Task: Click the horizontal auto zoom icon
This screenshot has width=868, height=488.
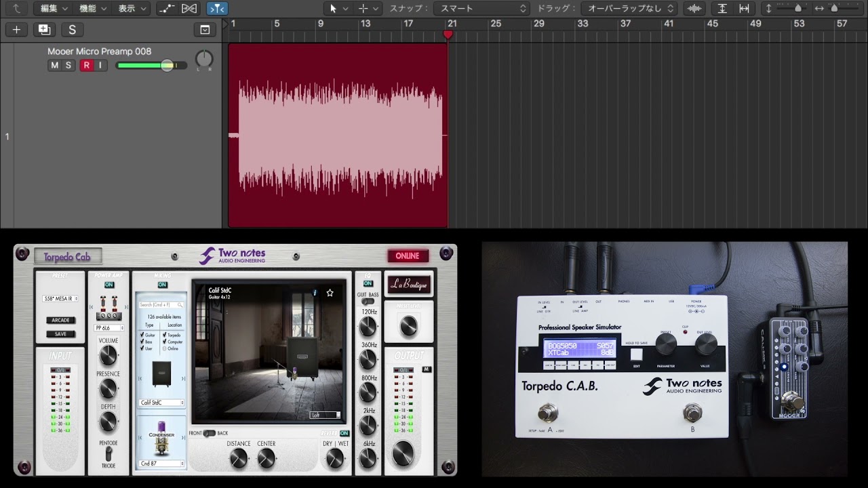Action: (744, 8)
